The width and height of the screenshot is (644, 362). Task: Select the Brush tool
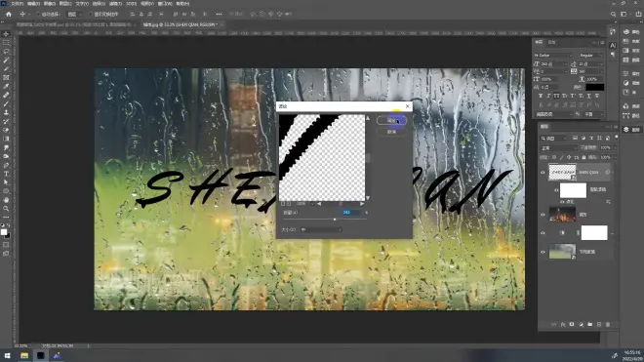tap(6, 103)
